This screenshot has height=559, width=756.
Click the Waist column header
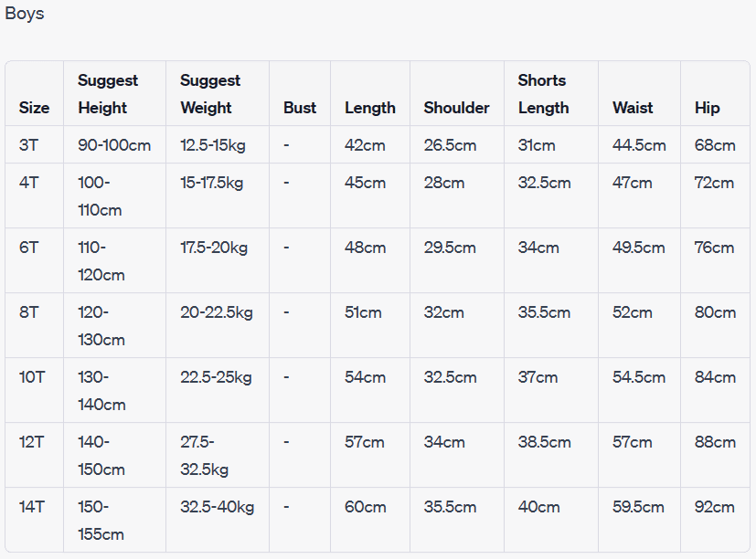(633, 108)
